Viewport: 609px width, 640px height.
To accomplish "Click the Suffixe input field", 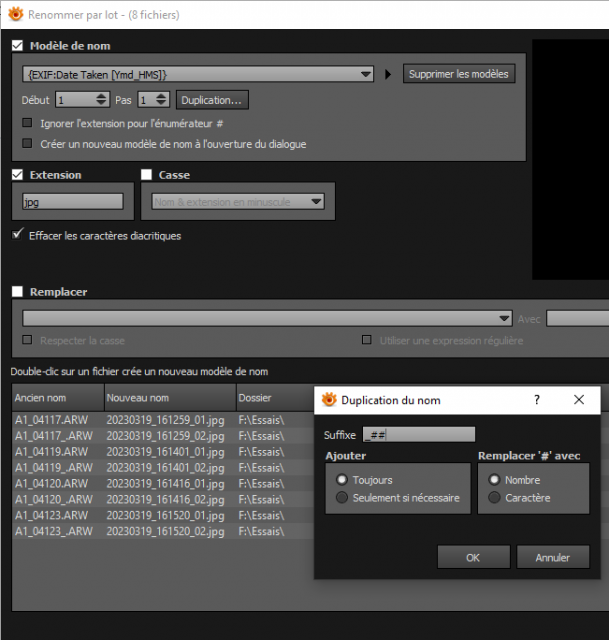I will [419, 435].
